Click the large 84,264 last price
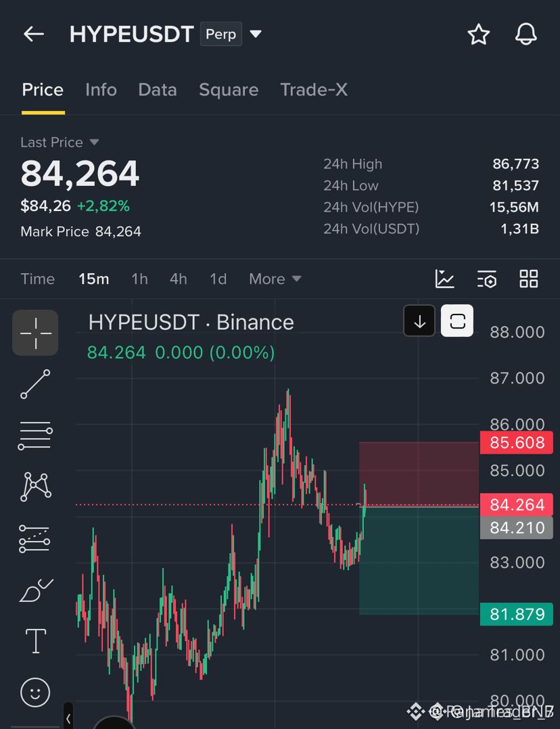The height and width of the screenshot is (729, 560). click(x=80, y=173)
